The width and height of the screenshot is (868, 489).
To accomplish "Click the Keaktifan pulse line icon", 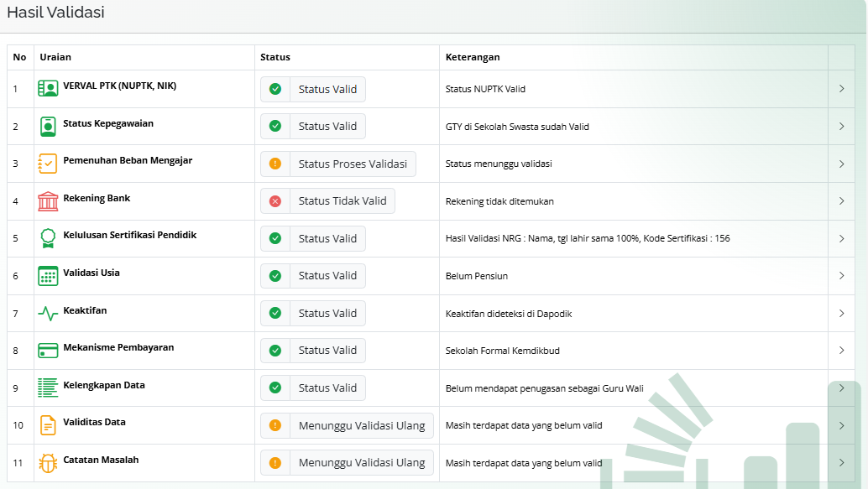I will (48, 314).
